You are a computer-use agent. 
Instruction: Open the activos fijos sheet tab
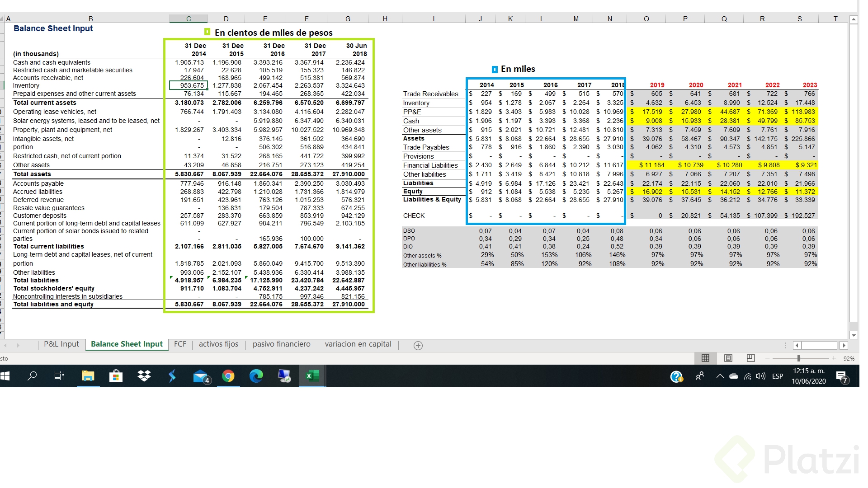(x=218, y=344)
